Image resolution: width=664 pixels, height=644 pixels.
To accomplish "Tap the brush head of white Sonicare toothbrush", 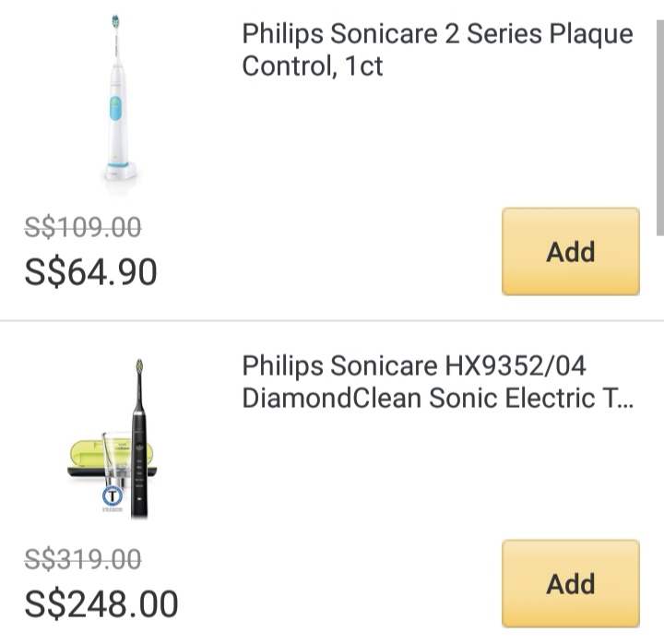I will pyautogui.click(x=115, y=22).
